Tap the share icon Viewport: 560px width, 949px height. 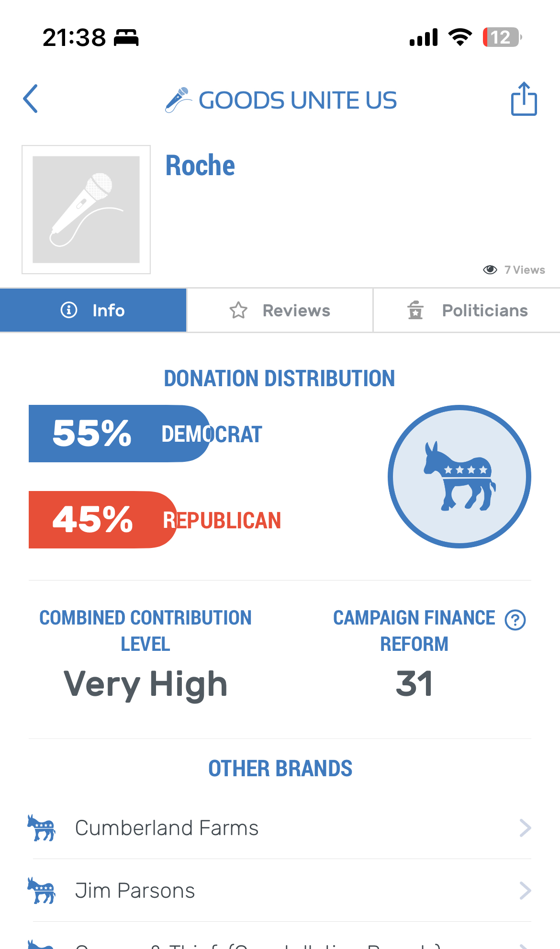(x=524, y=99)
